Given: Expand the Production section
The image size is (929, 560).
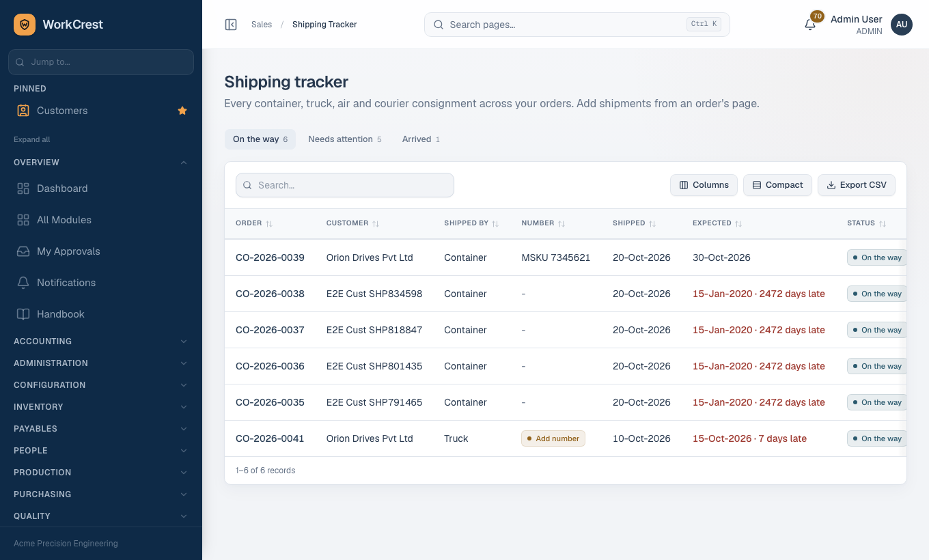Looking at the screenshot, I should 101,473.
